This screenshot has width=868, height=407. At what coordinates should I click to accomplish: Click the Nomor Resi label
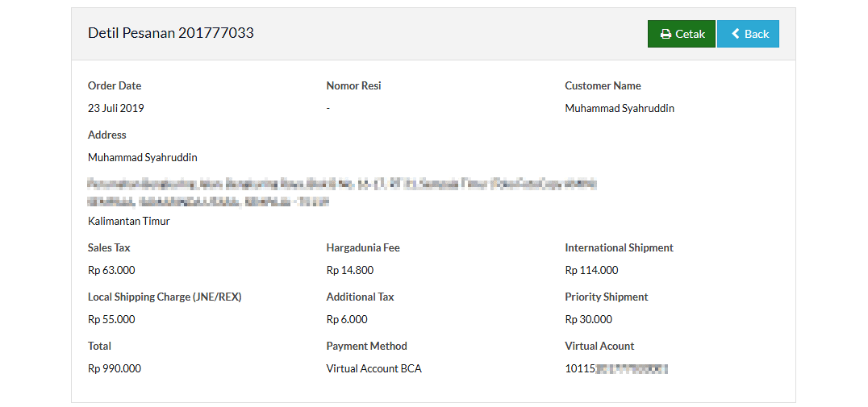(353, 85)
